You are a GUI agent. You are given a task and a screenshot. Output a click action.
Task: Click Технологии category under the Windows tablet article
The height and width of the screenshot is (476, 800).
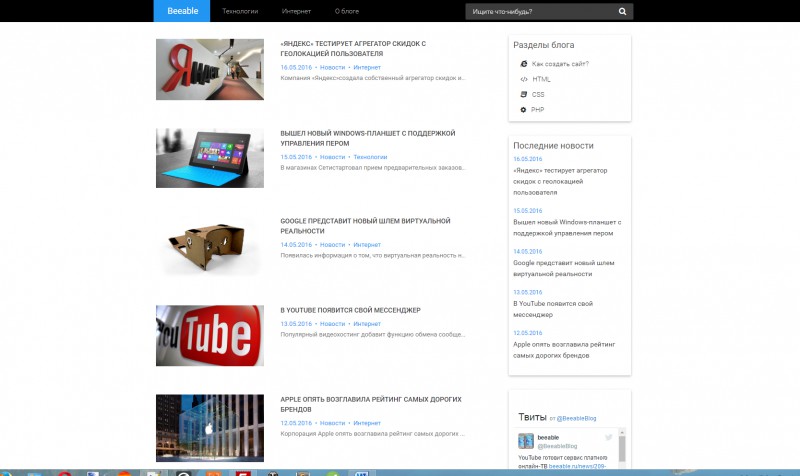click(x=370, y=157)
